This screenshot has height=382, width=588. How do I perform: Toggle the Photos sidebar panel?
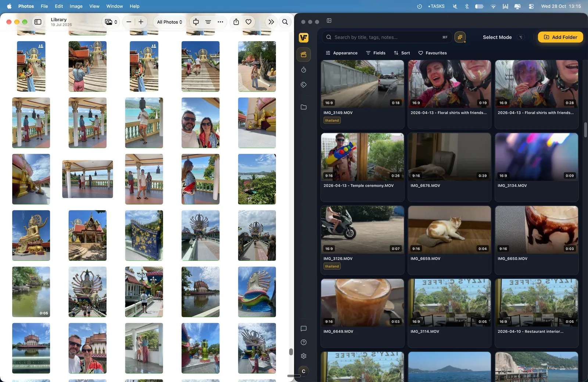click(x=38, y=22)
